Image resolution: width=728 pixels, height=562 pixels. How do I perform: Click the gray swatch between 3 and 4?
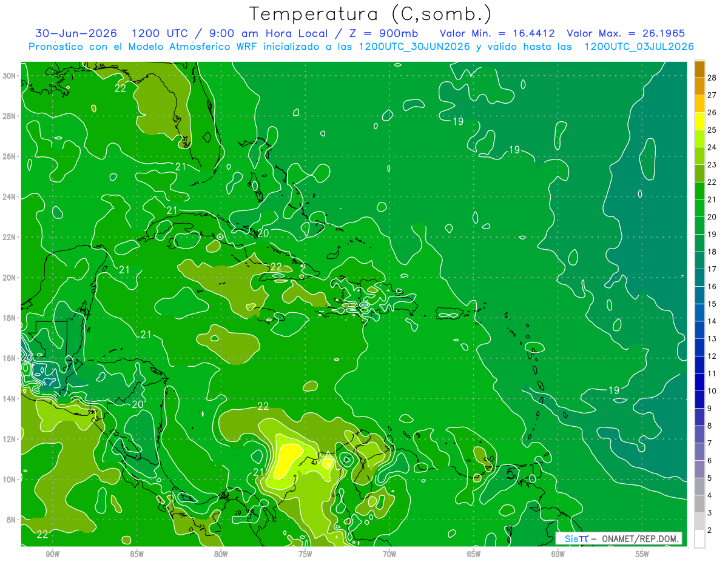pyautogui.click(x=699, y=504)
